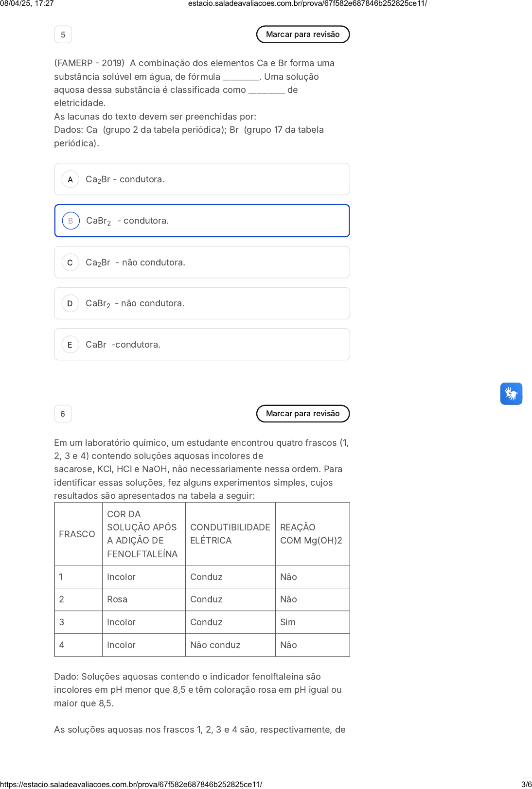532x789 pixels.
Task: Click the Sim cell for frasco 3
Action: [x=288, y=622]
